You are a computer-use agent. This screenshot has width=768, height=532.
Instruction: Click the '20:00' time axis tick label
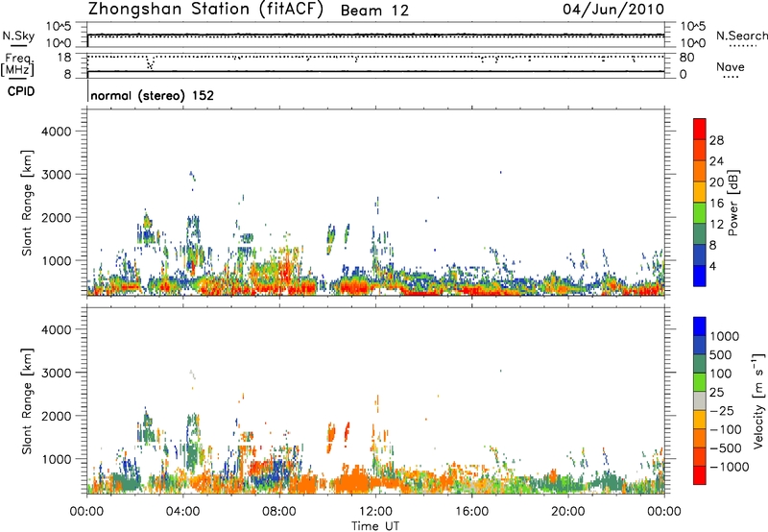(567, 512)
